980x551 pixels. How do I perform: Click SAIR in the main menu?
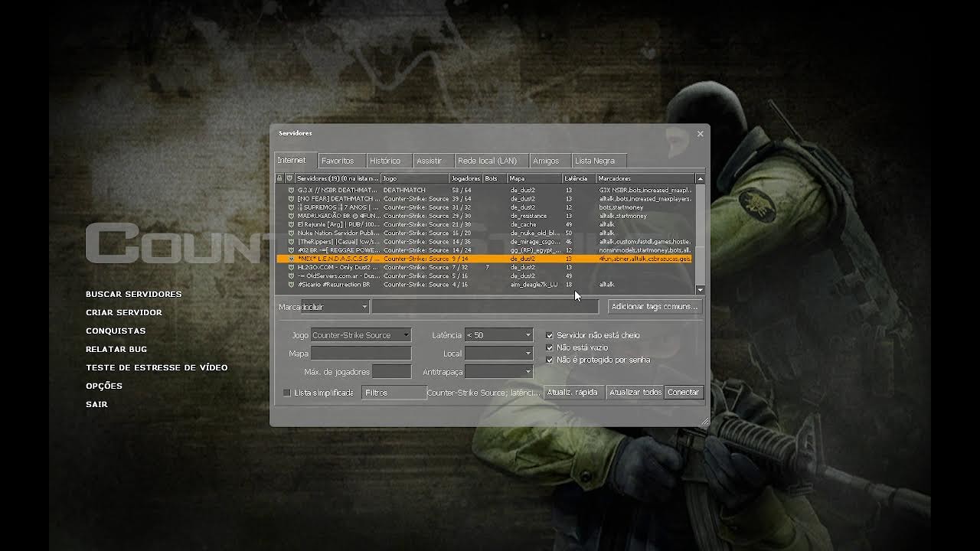click(96, 404)
